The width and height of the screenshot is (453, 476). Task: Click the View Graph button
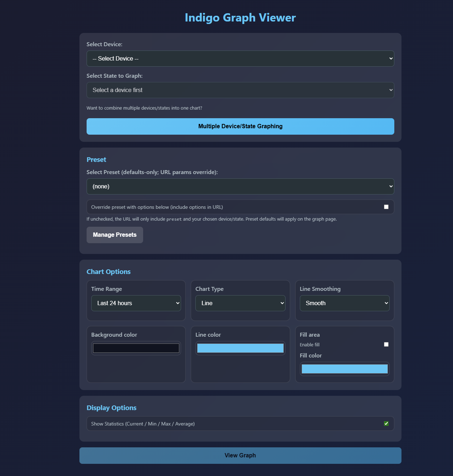[x=240, y=456]
